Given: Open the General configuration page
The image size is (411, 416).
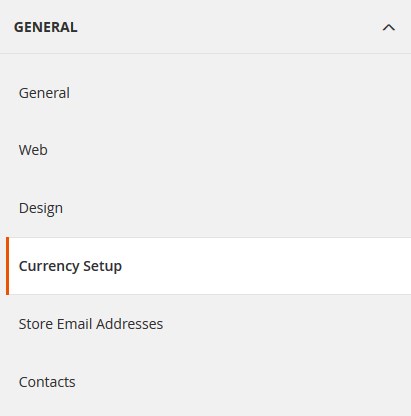Looking at the screenshot, I should coord(44,93).
